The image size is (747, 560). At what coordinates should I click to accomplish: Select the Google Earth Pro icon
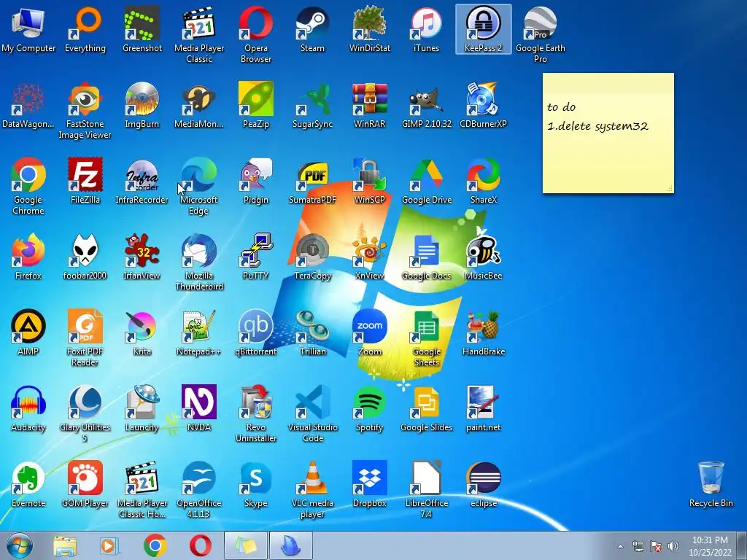pos(541,34)
